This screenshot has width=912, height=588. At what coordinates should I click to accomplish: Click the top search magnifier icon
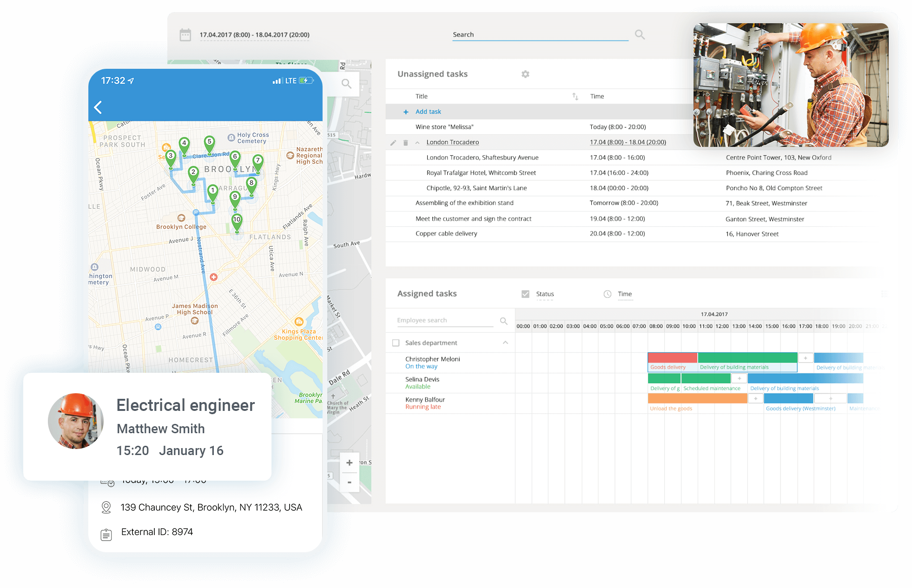coord(640,34)
